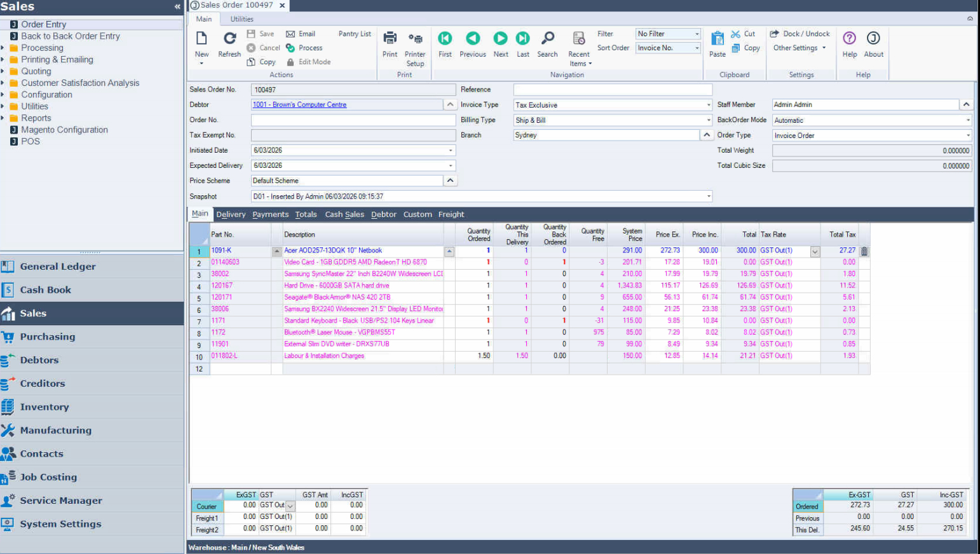Screen dimensions: 980x554
Task: Go to the First record
Action: [x=445, y=39]
